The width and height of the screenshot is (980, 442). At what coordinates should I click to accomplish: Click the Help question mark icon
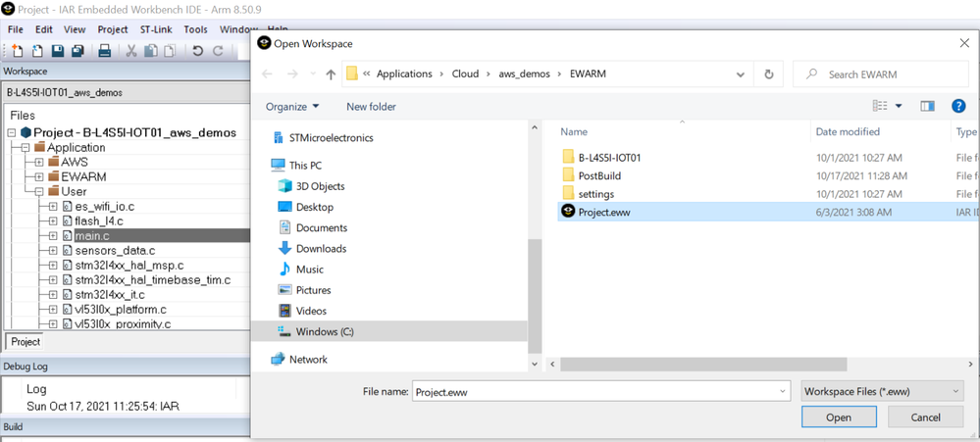958,106
